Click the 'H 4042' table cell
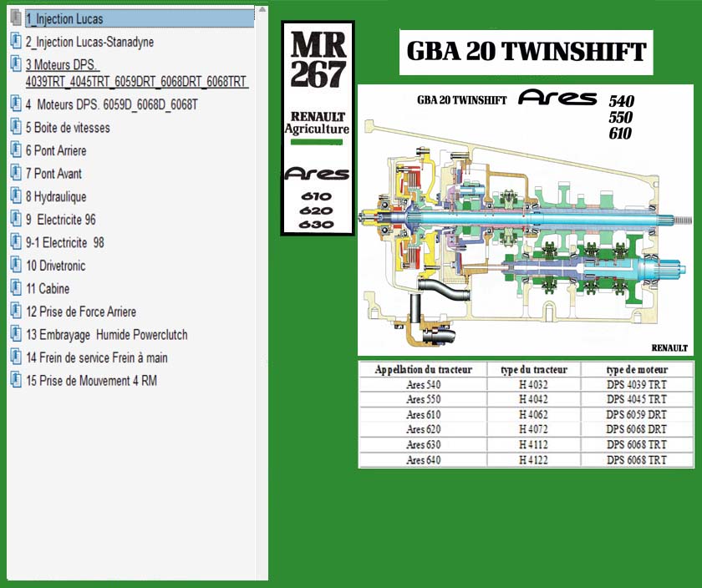Image resolution: width=702 pixels, height=588 pixels. point(534,399)
